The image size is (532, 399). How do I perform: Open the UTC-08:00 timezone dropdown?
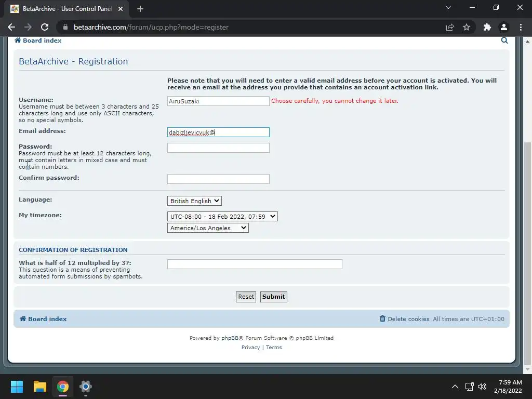coord(222,217)
